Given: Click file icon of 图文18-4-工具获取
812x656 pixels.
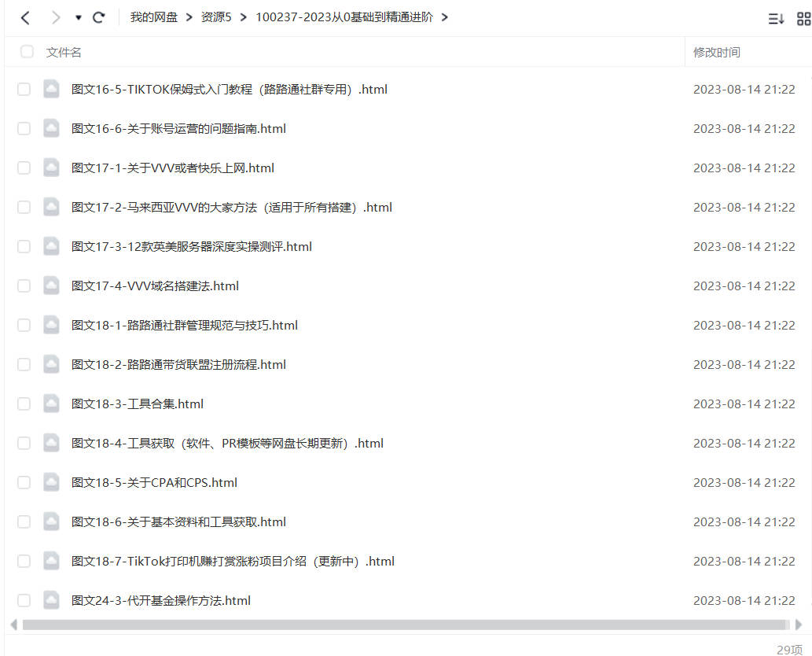Looking at the screenshot, I should pos(51,444).
